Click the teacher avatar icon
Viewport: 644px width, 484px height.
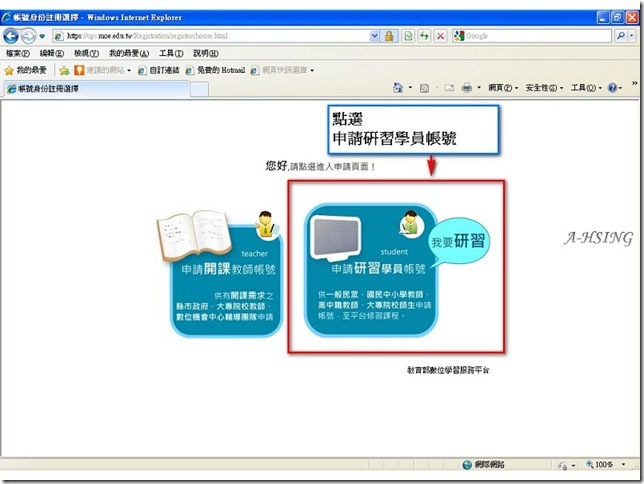(x=267, y=224)
